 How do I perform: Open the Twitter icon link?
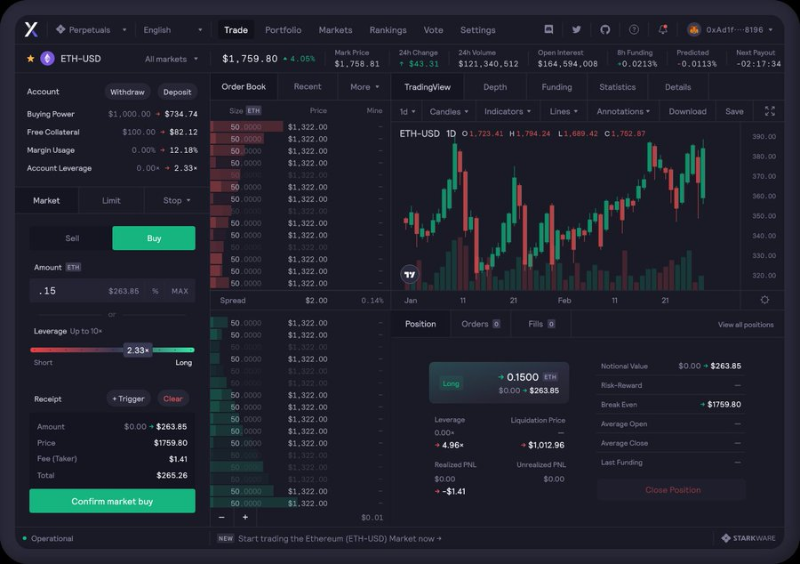pyautogui.click(x=577, y=30)
